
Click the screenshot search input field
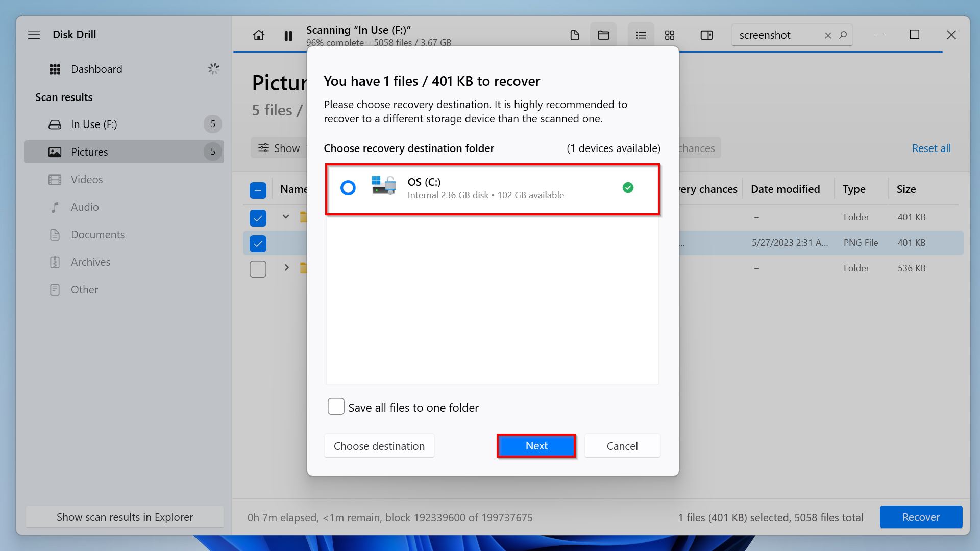point(777,35)
